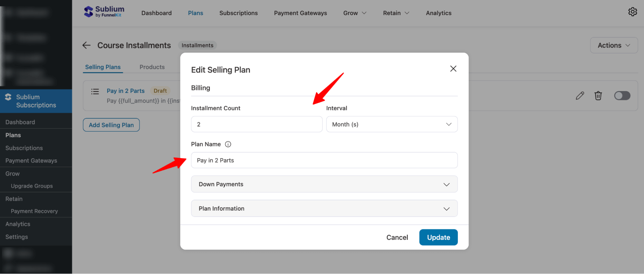The height and width of the screenshot is (274, 644).
Task: Expand the Down Payments section
Action: [x=324, y=184]
